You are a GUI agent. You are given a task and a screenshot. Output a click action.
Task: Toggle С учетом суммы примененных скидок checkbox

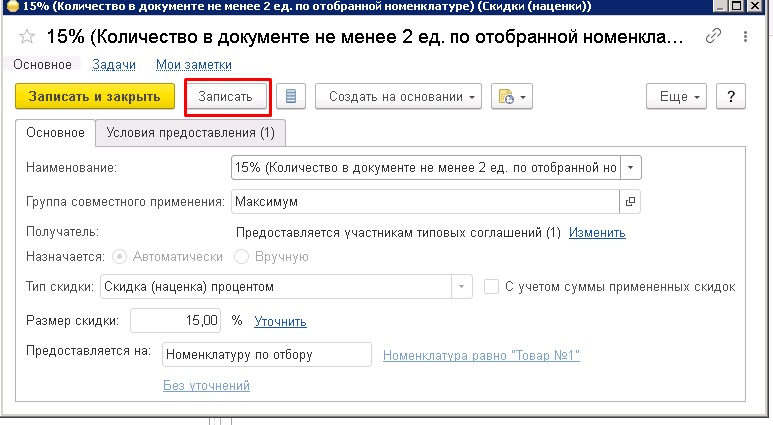tap(491, 286)
